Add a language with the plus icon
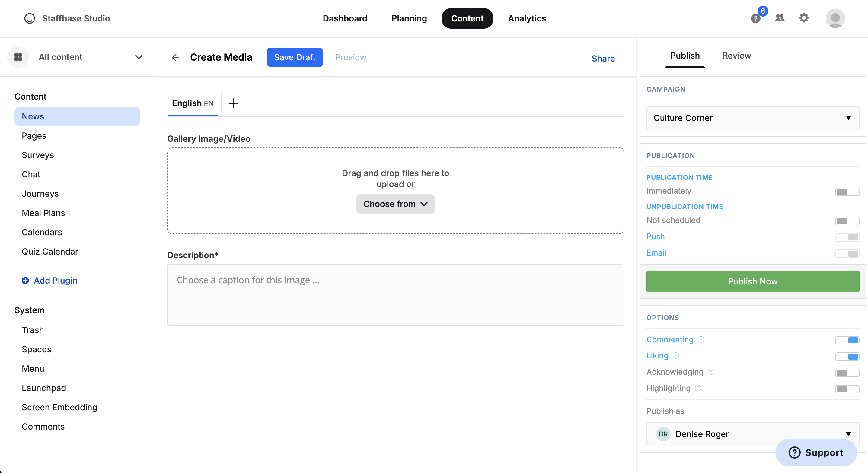Viewport: 868px width, 473px height. point(234,103)
